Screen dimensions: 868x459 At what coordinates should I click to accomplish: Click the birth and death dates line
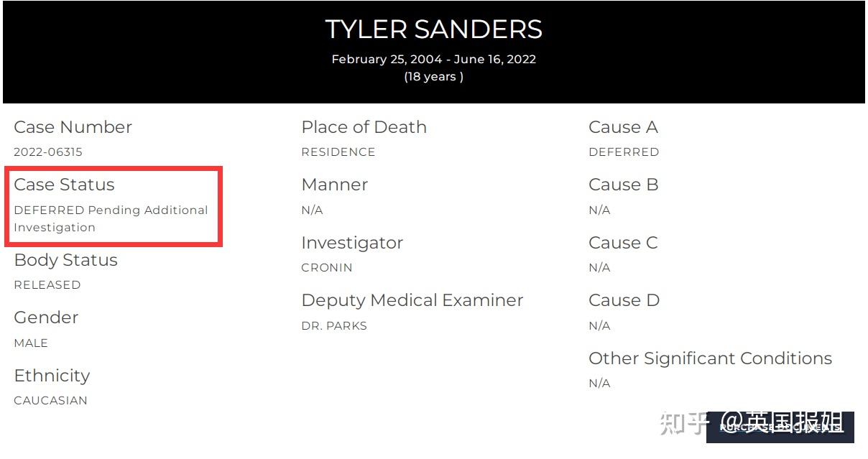click(x=433, y=59)
